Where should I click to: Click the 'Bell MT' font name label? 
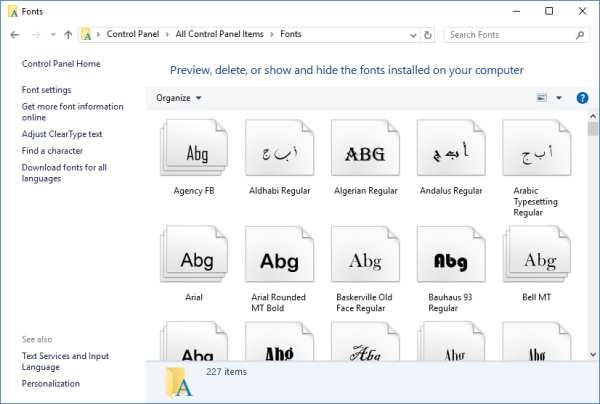coord(536,297)
